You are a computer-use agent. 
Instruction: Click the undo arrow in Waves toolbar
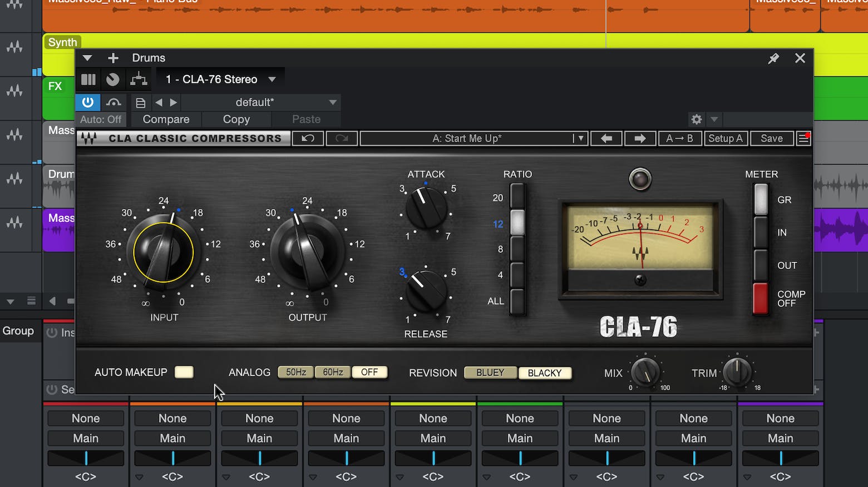click(308, 138)
